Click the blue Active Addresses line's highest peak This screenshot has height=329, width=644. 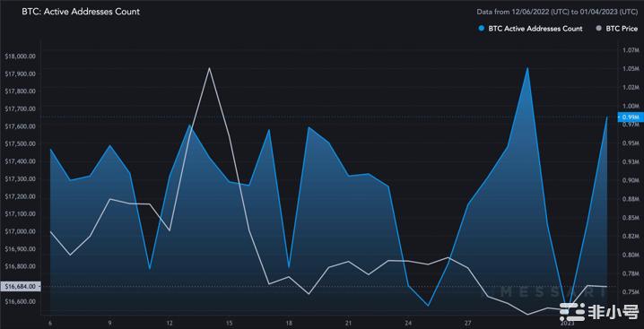tap(527, 68)
